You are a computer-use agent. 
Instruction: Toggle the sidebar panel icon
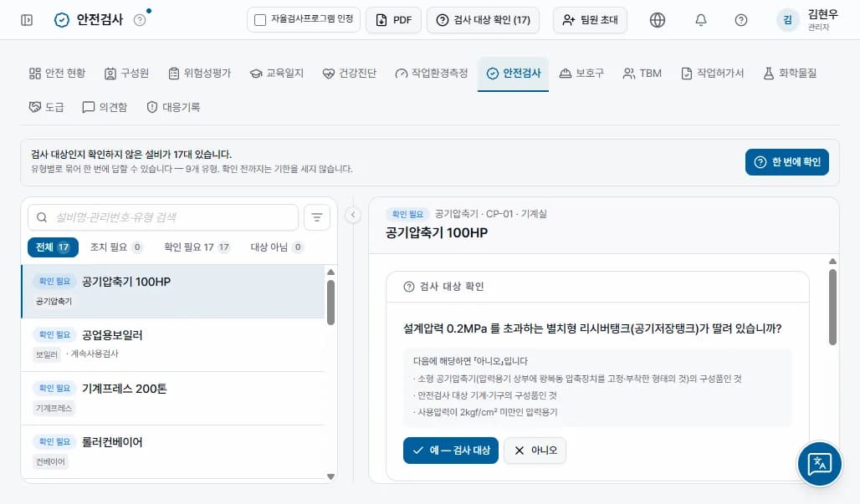26,20
